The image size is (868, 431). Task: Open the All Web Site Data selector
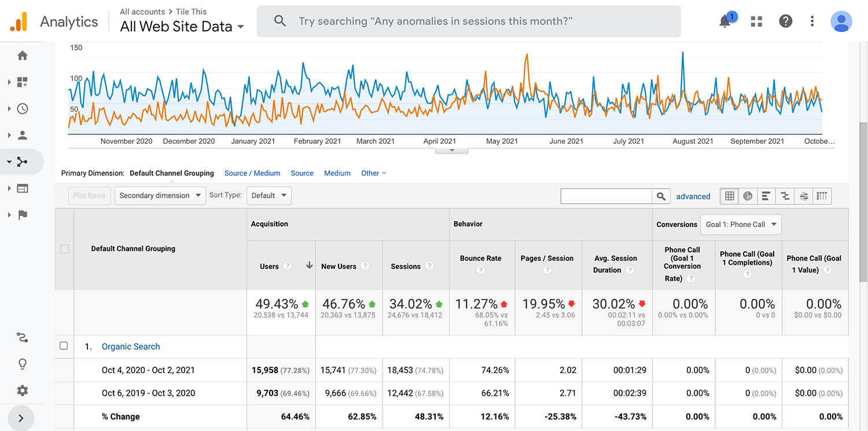click(x=182, y=27)
